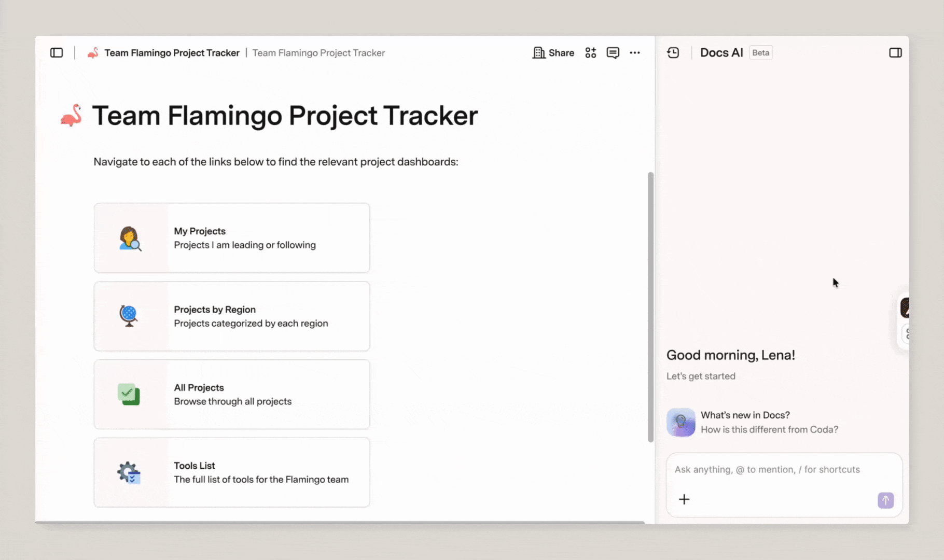Toggle the left sidebar panel icon
Screen dimensions: 944x560
tap(57, 53)
